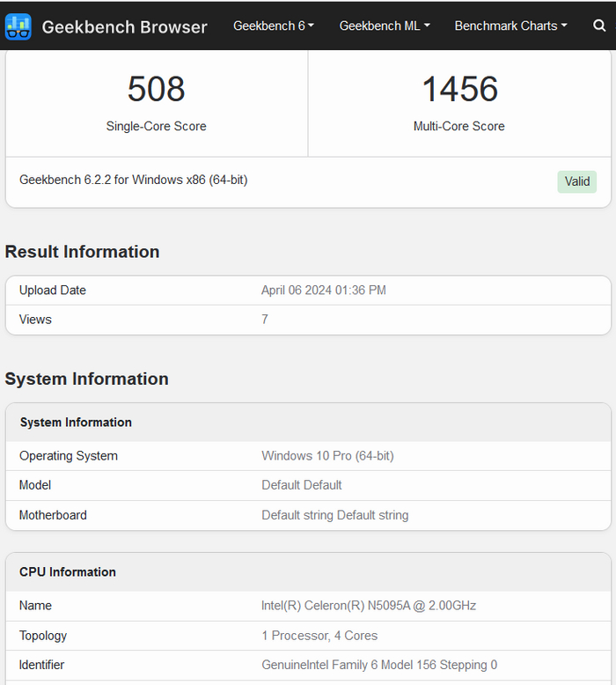Click the CPU Name row label

(35, 606)
